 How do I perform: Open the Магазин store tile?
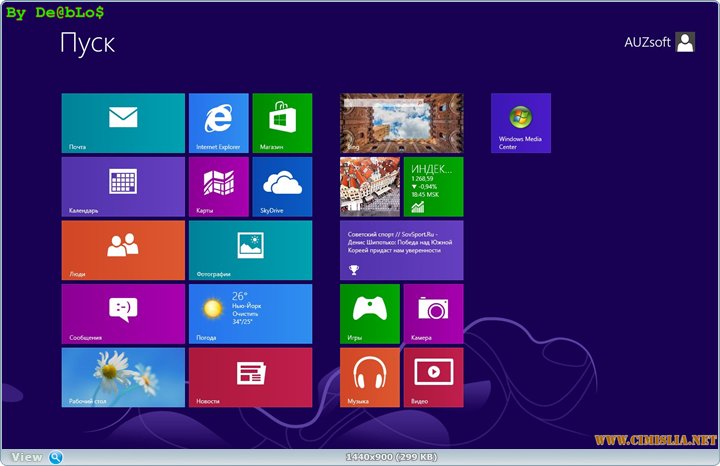[x=282, y=123]
